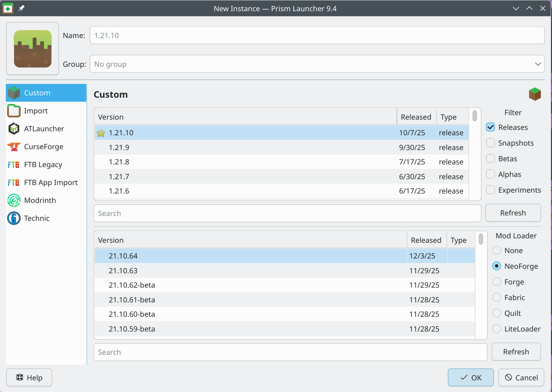Open Modrinth modpack browser
This screenshot has height=392, width=552.
[40, 200]
